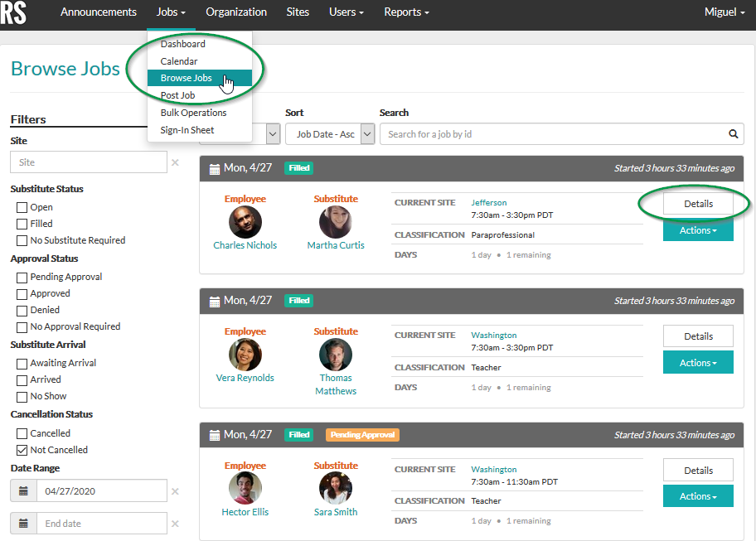Image resolution: width=756 pixels, height=541 pixels.
Task: Uncheck the Not Cancelled filter
Action: tap(22, 451)
